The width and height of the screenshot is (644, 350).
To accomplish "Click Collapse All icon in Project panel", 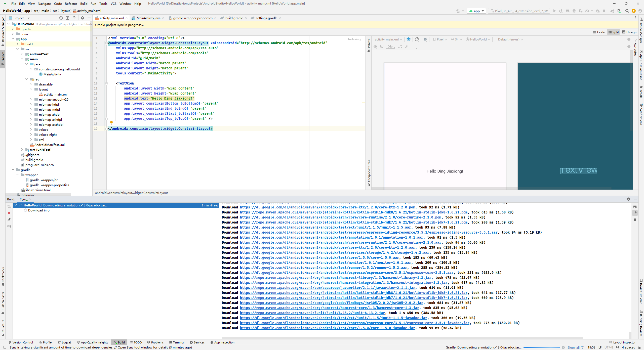I will [x=74, y=18].
